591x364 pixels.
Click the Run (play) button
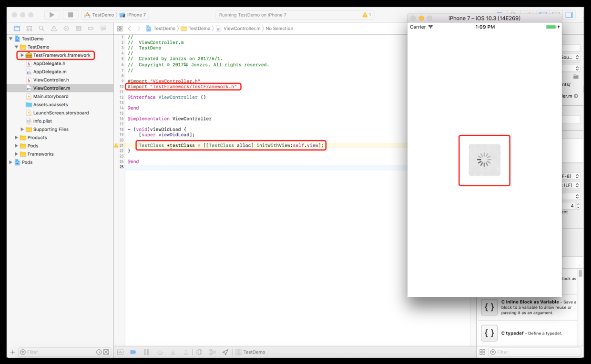coord(52,15)
